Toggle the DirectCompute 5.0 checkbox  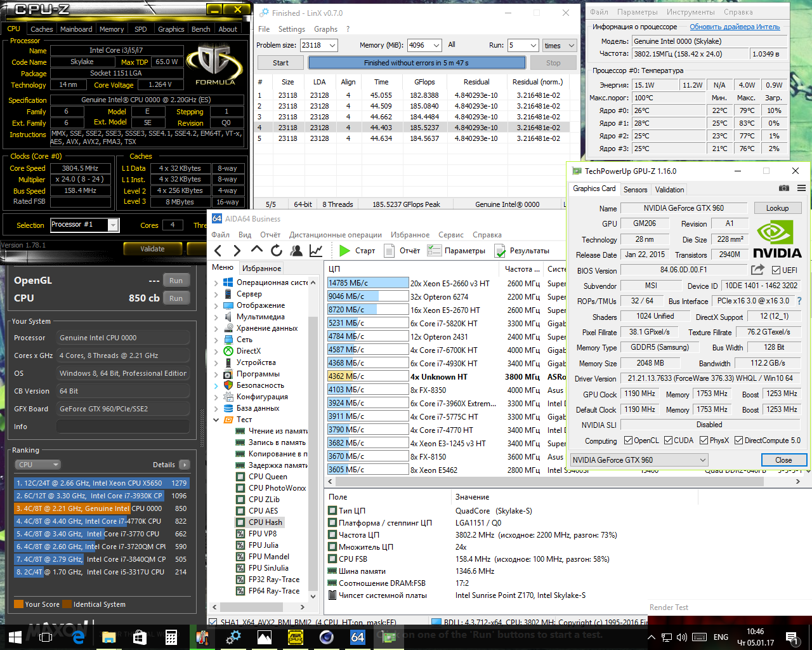(x=738, y=441)
